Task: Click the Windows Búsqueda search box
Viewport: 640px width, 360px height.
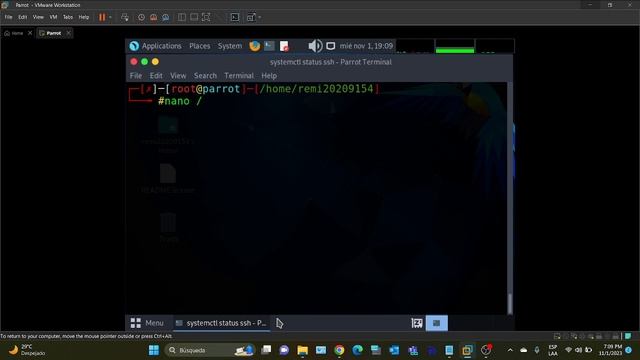Action: pos(210,350)
